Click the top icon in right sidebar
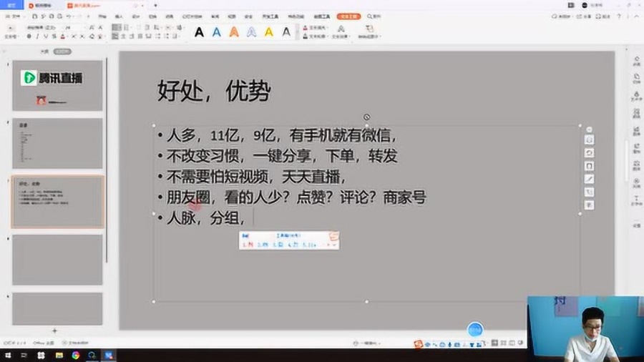 click(x=637, y=61)
